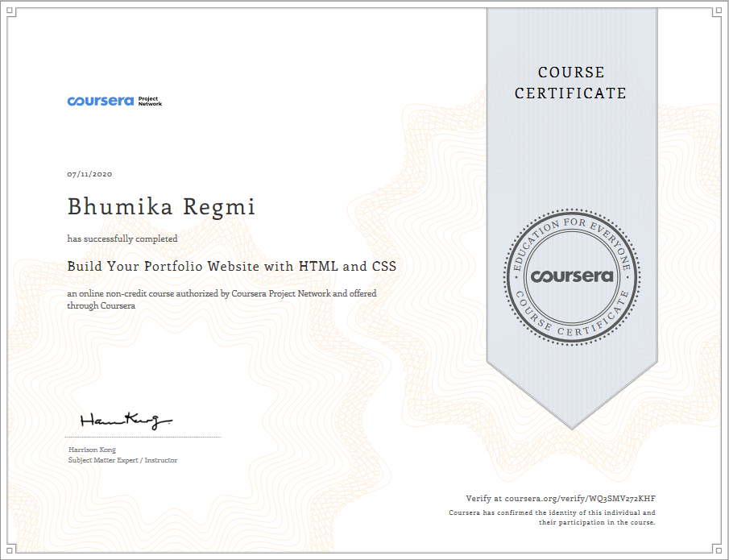Click the round Coursera certificate seal
Screen dimensions: 729x560
pos(572,276)
